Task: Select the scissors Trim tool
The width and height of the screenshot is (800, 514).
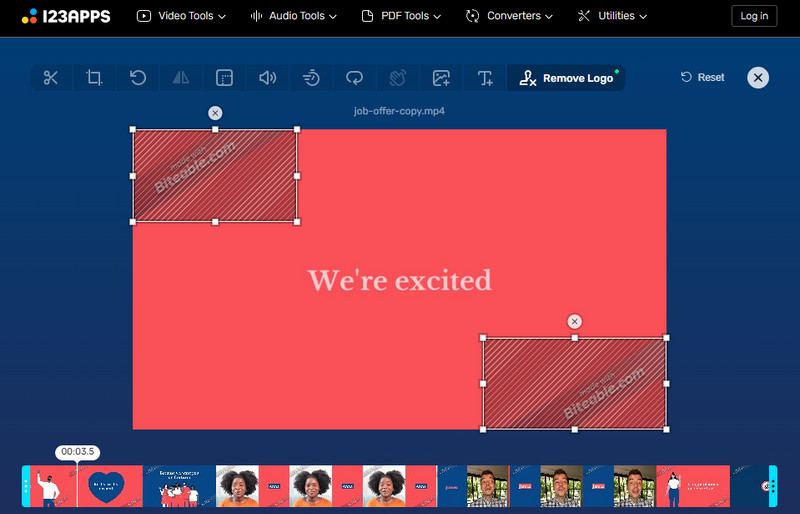Action: [x=51, y=78]
